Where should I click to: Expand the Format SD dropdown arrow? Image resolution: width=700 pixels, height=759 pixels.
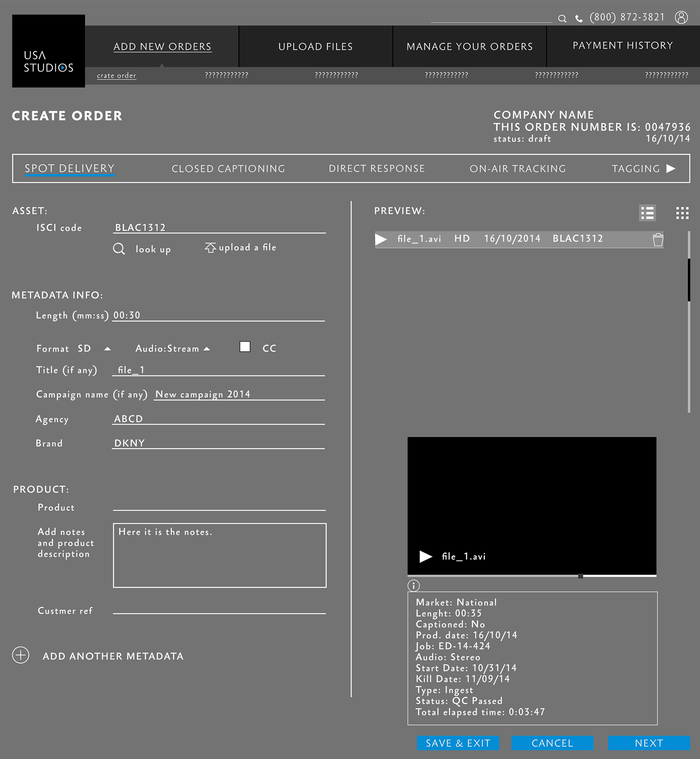pos(108,349)
